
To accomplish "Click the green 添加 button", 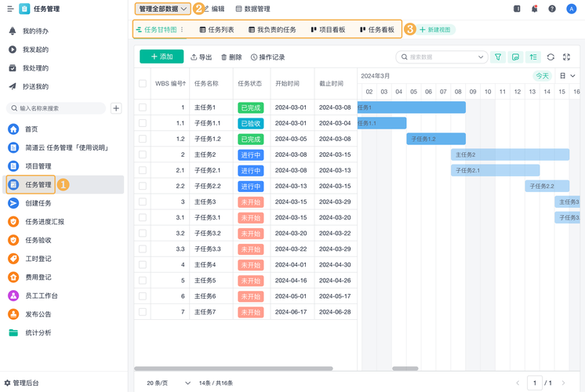I will coord(162,57).
